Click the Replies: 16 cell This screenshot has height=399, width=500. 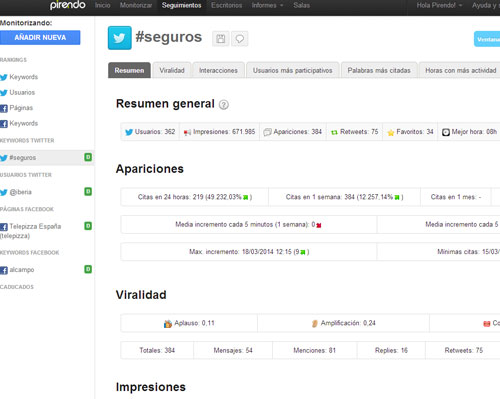click(x=391, y=350)
